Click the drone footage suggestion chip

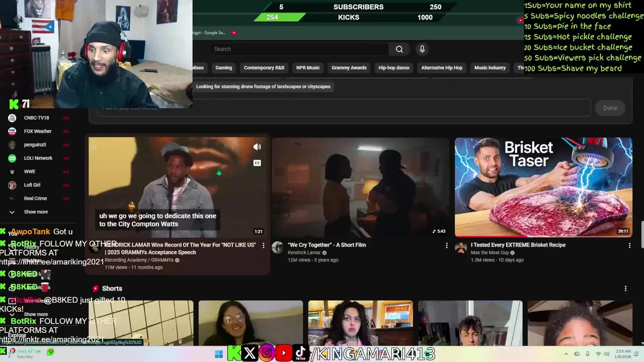pyautogui.click(x=263, y=86)
